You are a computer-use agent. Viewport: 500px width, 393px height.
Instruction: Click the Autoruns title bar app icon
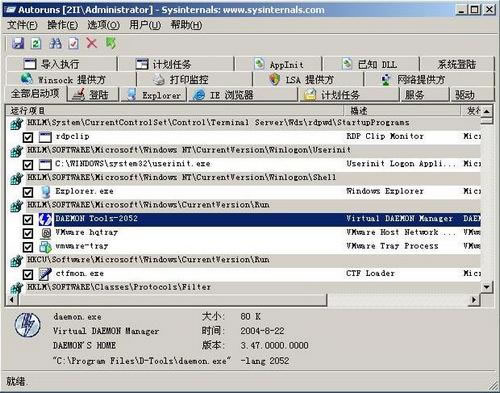11,9
